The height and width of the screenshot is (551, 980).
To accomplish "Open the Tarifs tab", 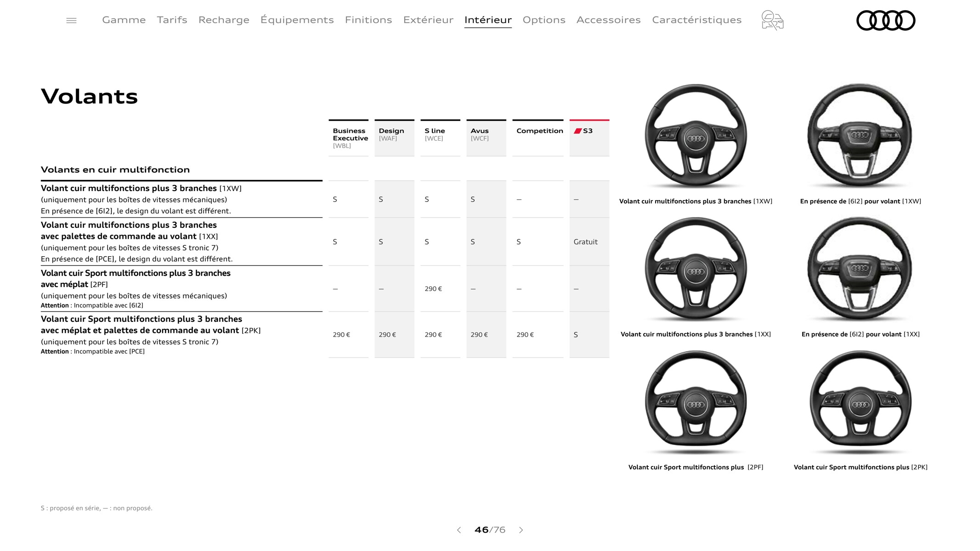I will click(172, 20).
